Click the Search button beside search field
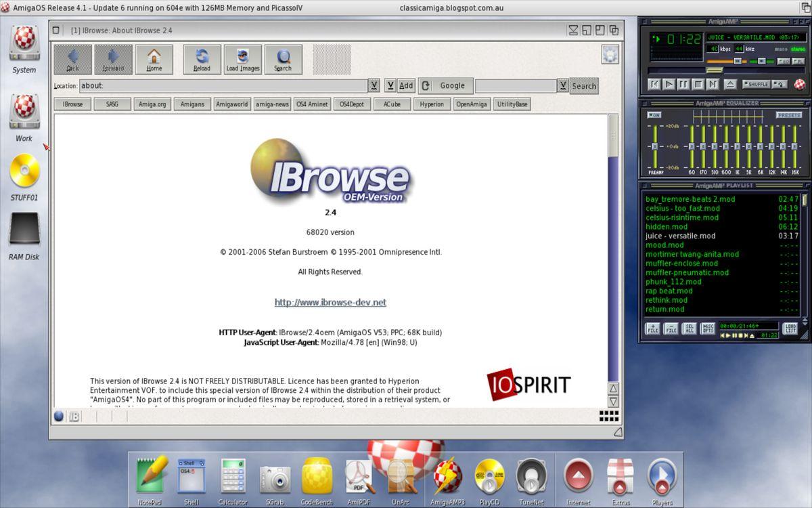 coord(584,86)
